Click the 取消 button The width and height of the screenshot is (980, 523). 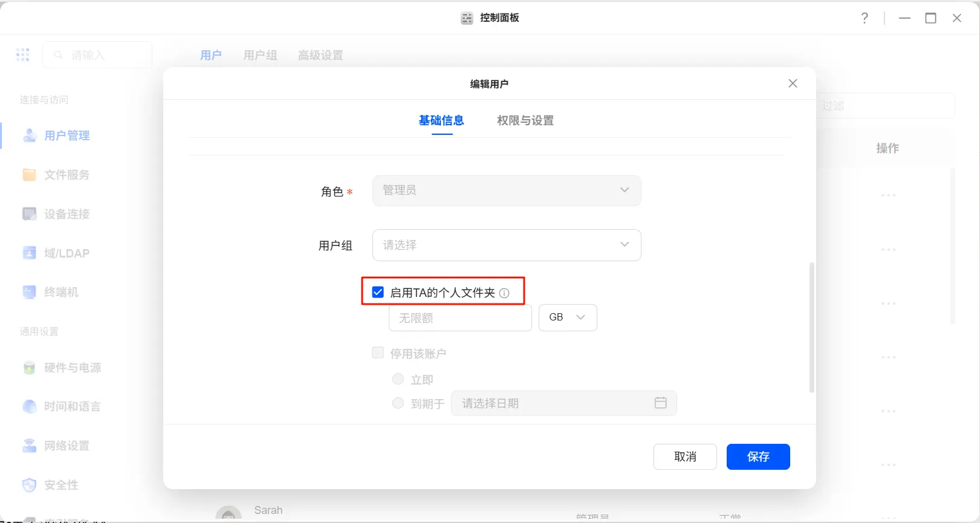[x=684, y=456]
